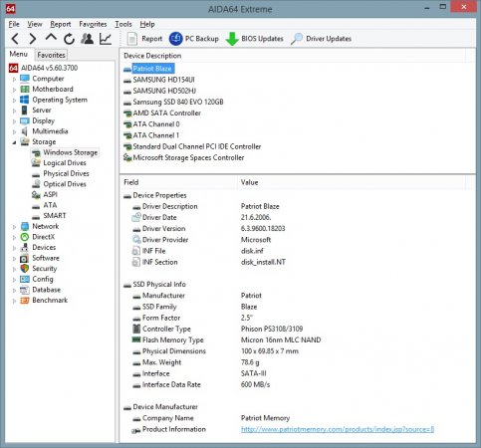
Task: Open the user management icon in toolbar
Action: pyautogui.click(x=88, y=39)
